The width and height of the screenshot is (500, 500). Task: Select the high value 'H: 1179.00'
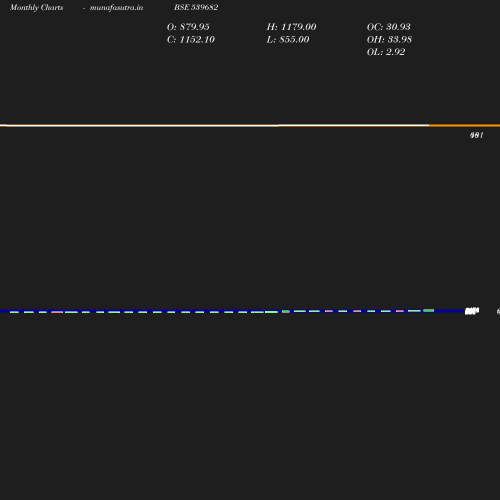pyautogui.click(x=291, y=27)
